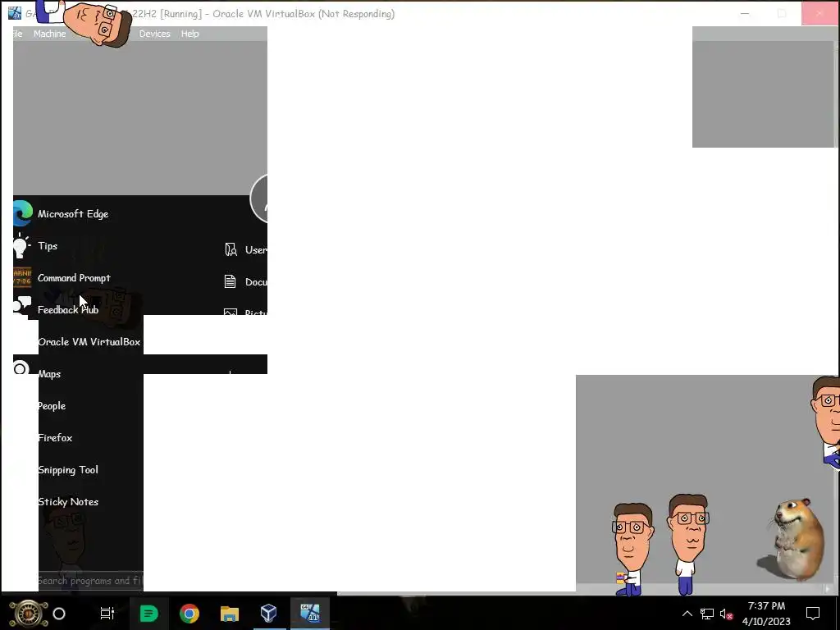
Task: Click the Start orb button on taskbar
Action: coord(29,614)
